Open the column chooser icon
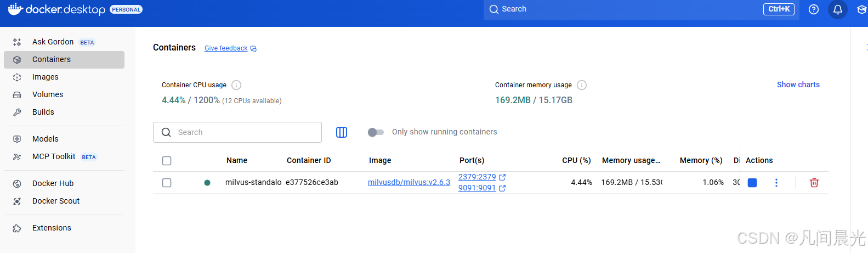The width and height of the screenshot is (868, 253). coord(342,132)
